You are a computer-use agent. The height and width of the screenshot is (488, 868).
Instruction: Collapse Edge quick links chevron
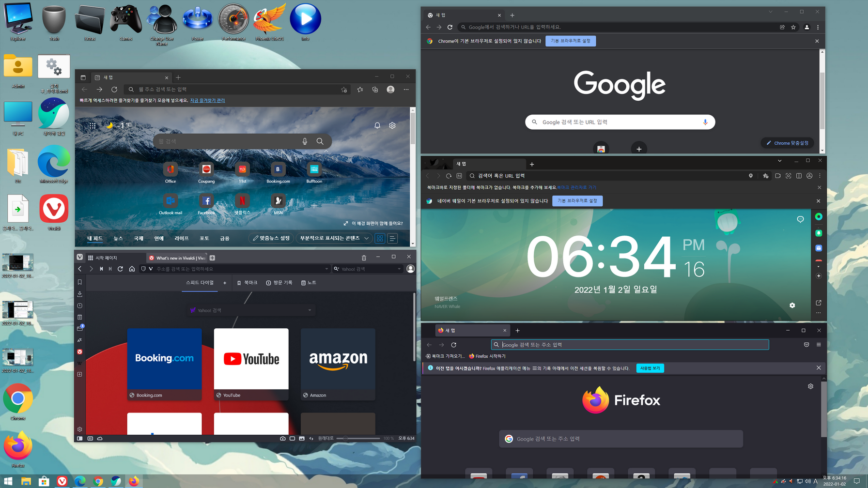[326, 151]
